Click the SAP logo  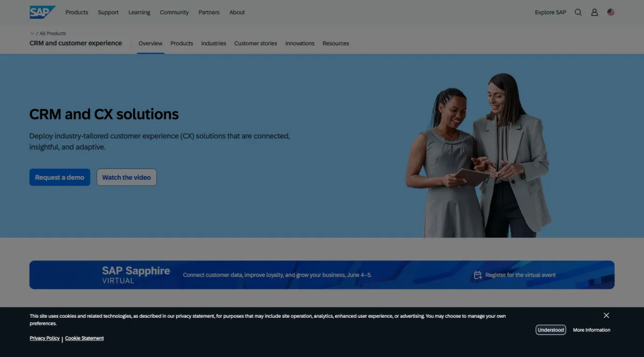point(42,12)
